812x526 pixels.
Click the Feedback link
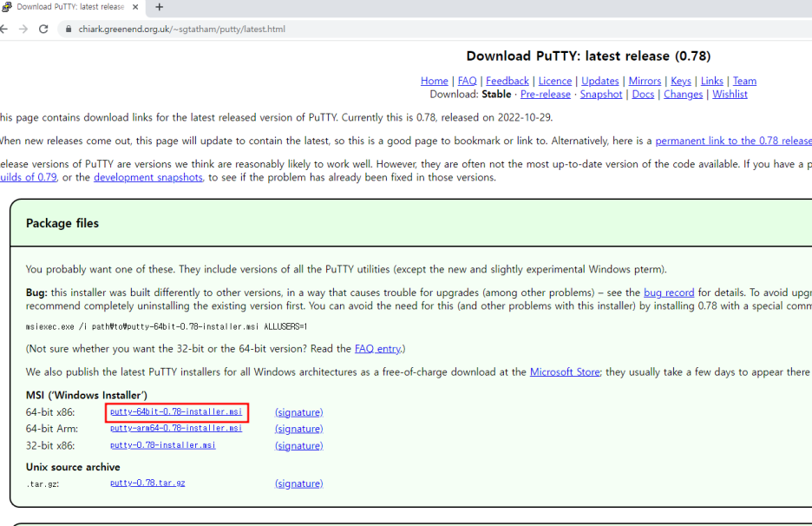pyautogui.click(x=507, y=81)
